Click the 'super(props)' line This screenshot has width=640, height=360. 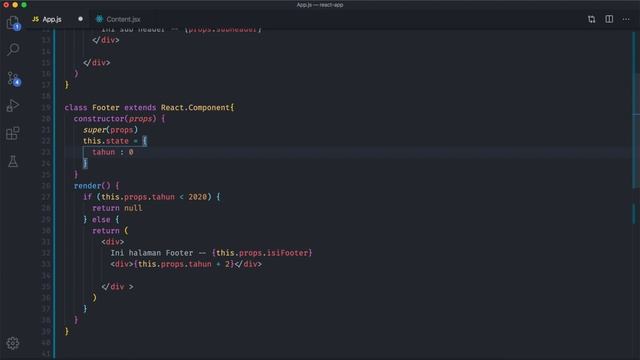pyautogui.click(x=110, y=130)
